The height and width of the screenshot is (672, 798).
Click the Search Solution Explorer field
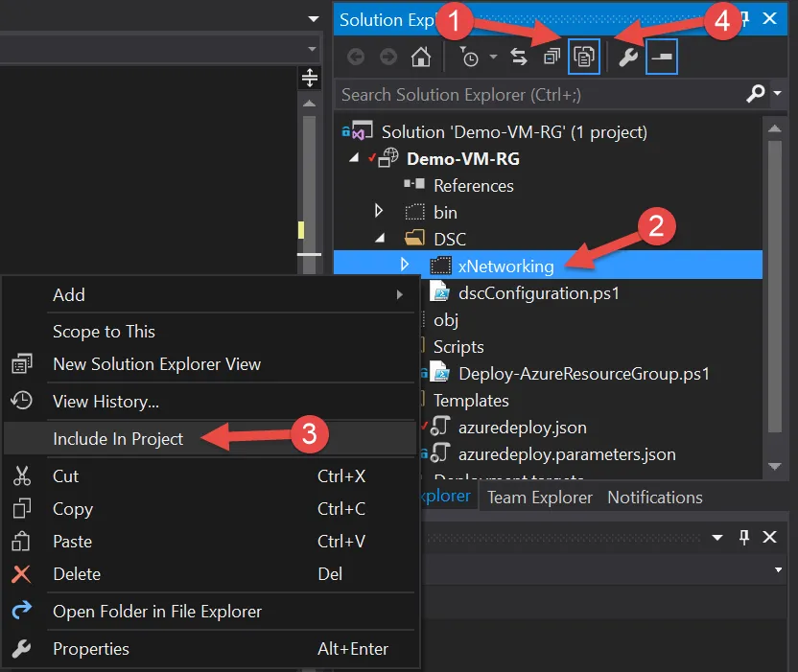pos(538,95)
